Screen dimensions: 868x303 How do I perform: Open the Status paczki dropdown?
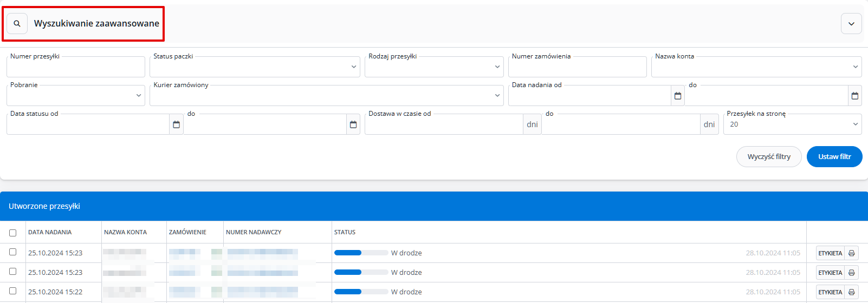pyautogui.click(x=255, y=67)
